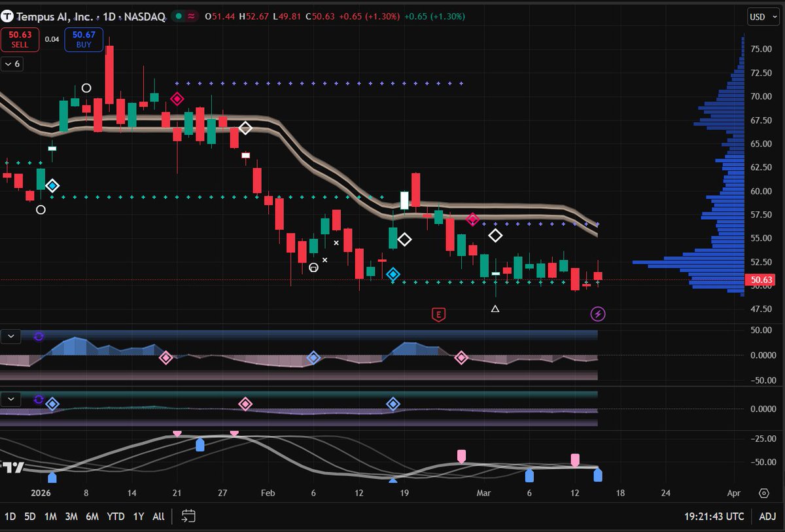Image resolution: width=785 pixels, height=532 pixels.
Task: Click the TradingView logo icon
Action: click(13, 467)
